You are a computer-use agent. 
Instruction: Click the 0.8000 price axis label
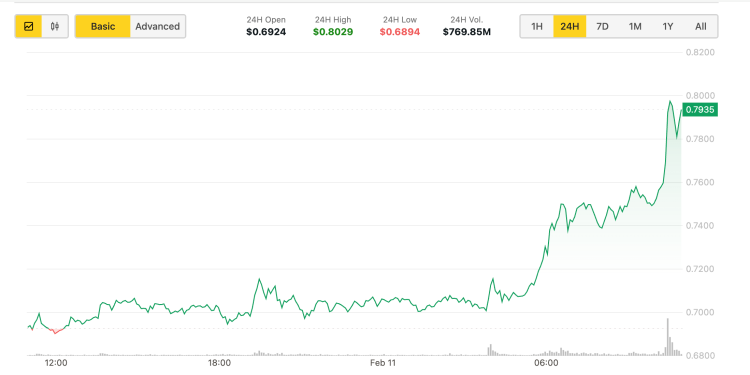click(x=700, y=96)
